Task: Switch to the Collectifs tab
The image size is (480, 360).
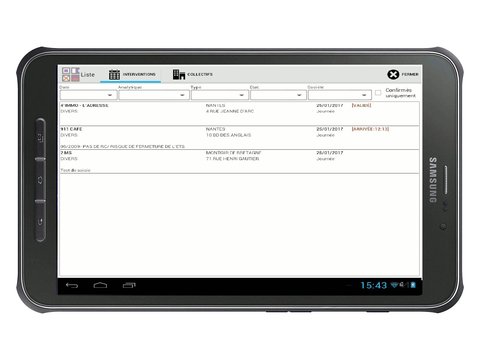Action: (x=193, y=75)
